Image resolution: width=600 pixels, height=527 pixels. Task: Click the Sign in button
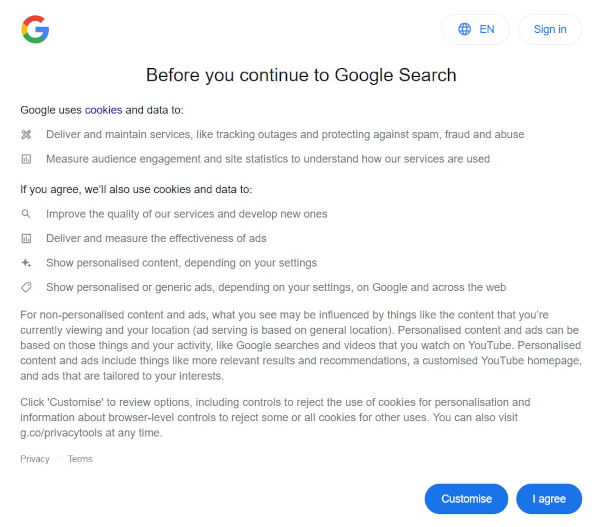pyautogui.click(x=549, y=29)
